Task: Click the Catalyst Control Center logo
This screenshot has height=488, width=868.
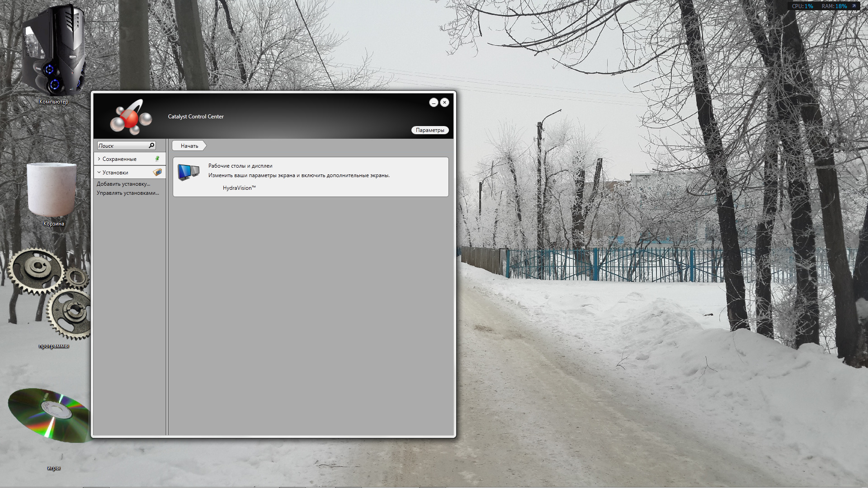Action: click(x=131, y=117)
